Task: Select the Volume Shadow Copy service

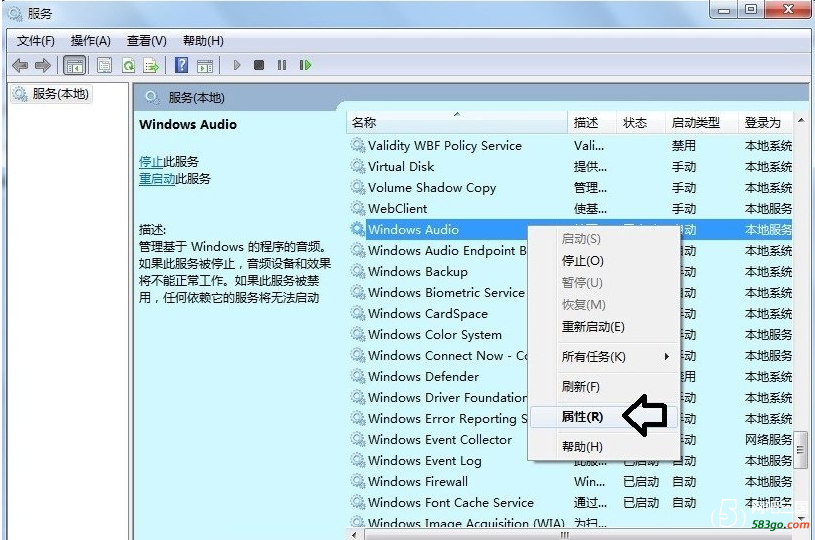Action: (x=570, y=188)
